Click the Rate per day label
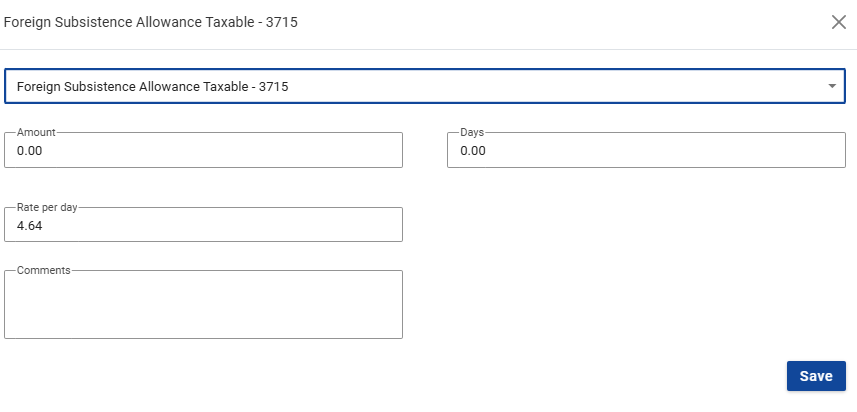The width and height of the screenshot is (857, 412). pos(47,207)
